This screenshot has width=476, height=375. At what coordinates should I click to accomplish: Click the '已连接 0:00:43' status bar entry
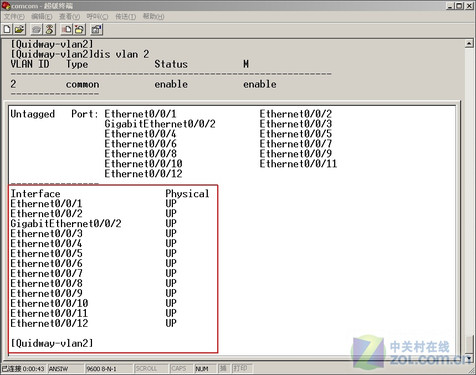[23, 369]
